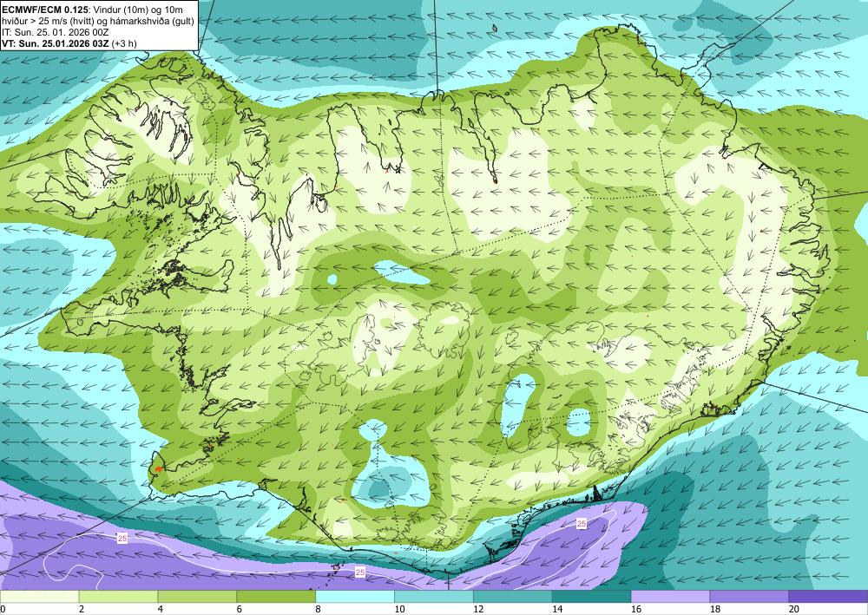Click the legend scale value "6"
This screenshot has width=868, height=615.
coord(240,610)
